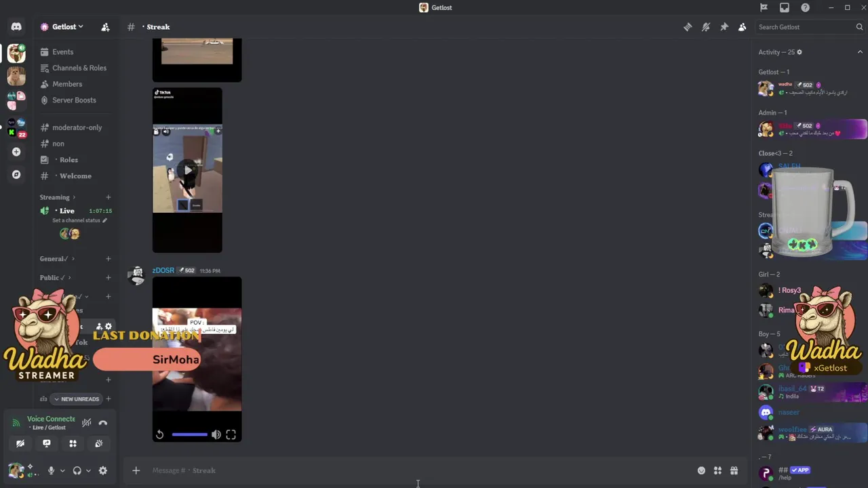This screenshot has width=868, height=488.
Task: Toggle channel notification mute bell
Action: [706, 27]
